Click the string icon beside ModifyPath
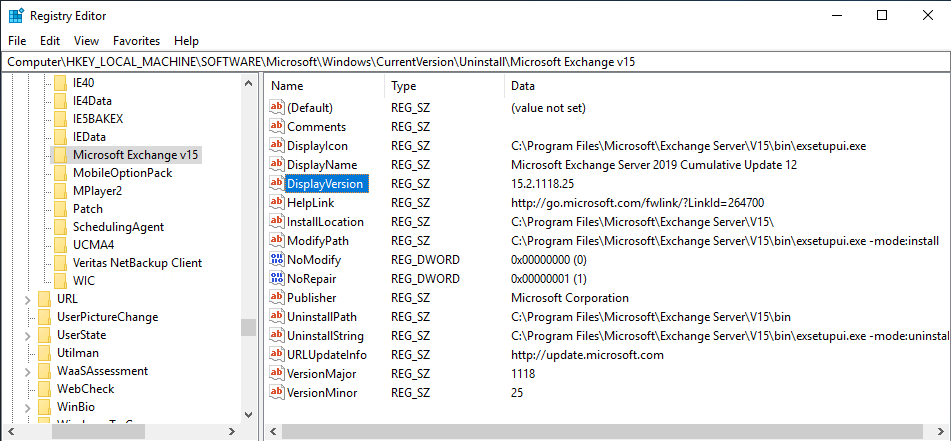The width and height of the screenshot is (951, 441). coord(277,241)
